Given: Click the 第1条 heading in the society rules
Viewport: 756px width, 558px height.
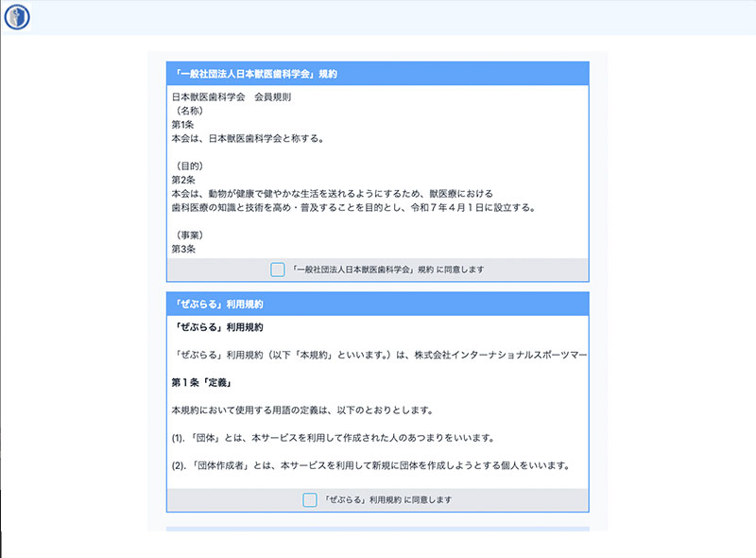Looking at the screenshot, I should [182, 125].
